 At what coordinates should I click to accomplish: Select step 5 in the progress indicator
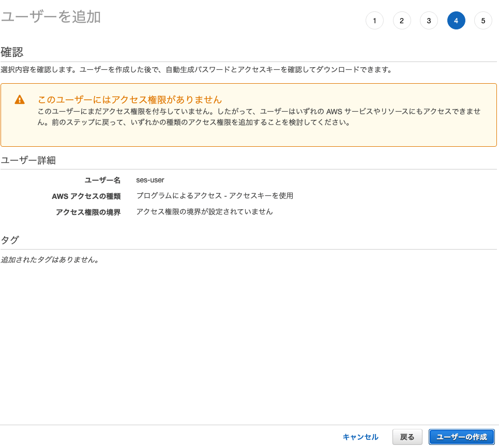(x=483, y=21)
